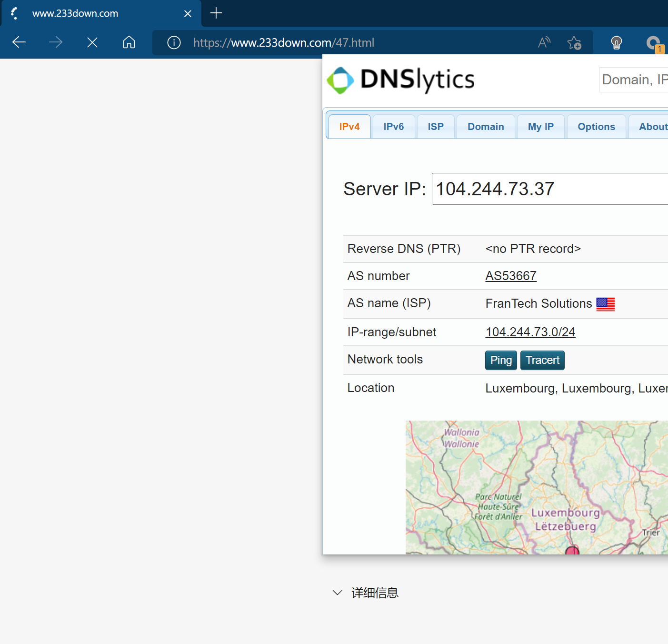This screenshot has height=644, width=668.
Task: Open the ISP tab
Action: click(435, 127)
